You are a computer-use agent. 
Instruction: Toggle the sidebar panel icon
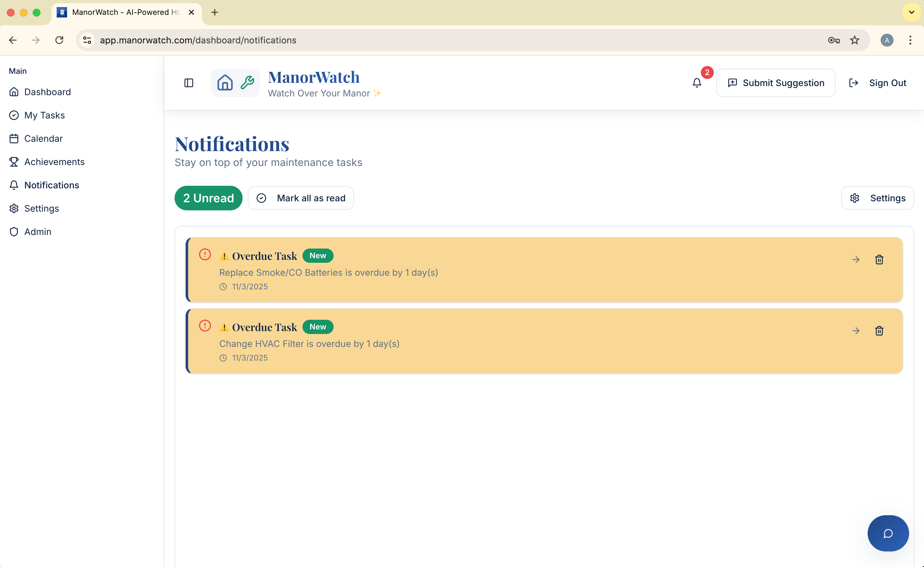(x=189, y=83)
